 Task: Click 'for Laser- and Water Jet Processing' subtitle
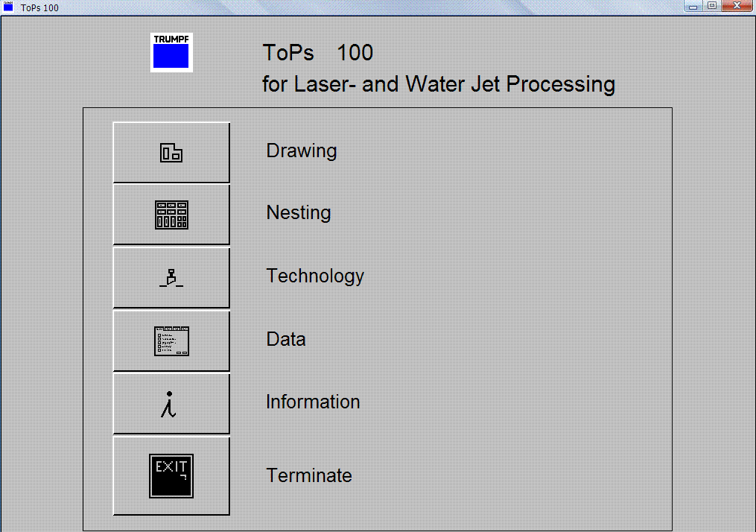tap(439, 84)
